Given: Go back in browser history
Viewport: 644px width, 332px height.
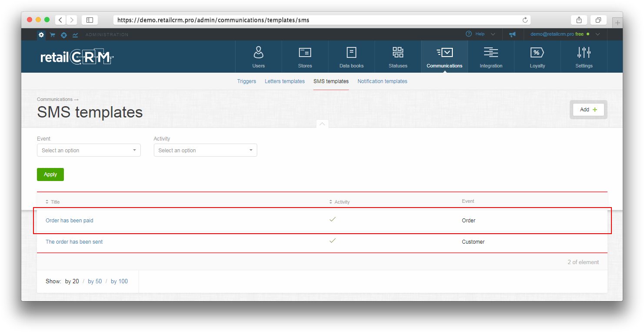Looking at the screenshot, I should tap(60, 20).
